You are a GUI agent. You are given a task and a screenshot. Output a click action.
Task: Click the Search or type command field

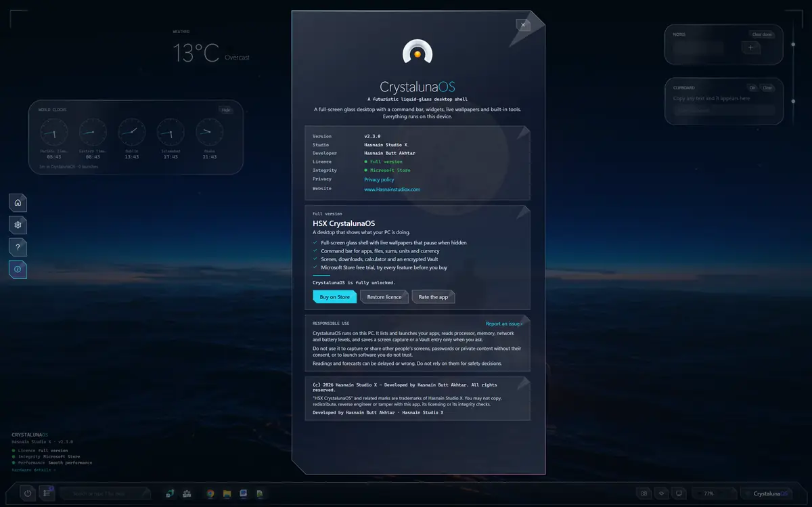pos(104,493)
